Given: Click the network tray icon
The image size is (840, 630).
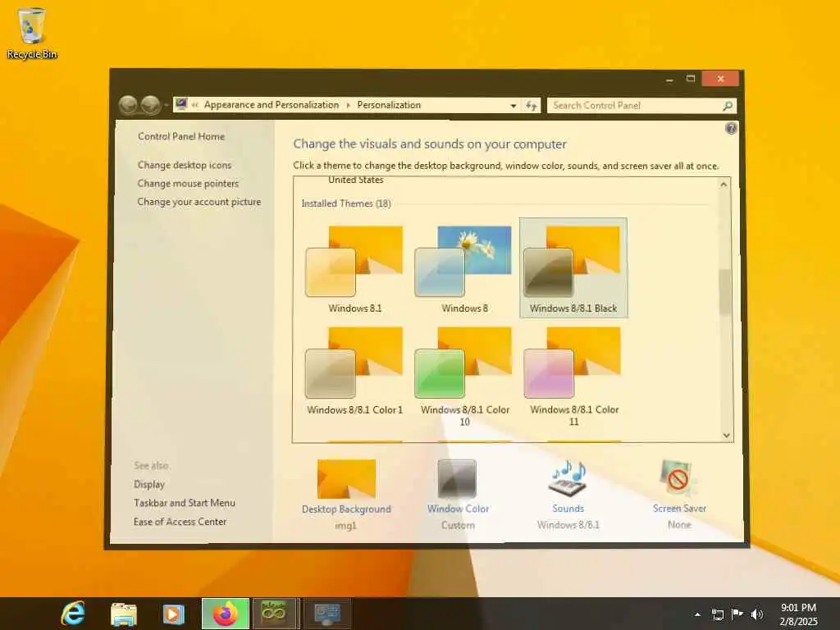Looking at the screenshot, I should 717,614.
